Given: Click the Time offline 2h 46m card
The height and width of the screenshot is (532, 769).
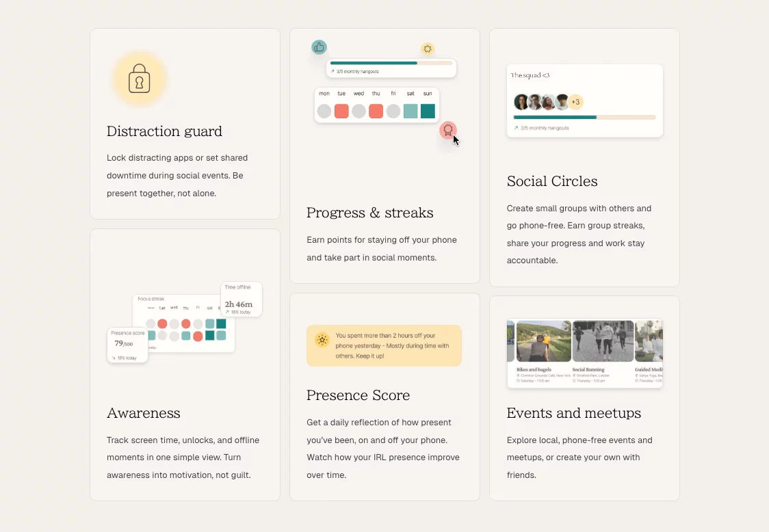Looking at the screenshot, I should coord(242,299).
